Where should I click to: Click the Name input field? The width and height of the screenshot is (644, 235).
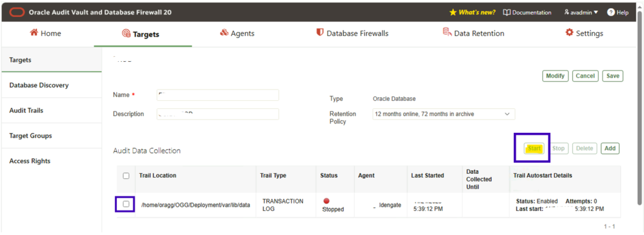click(218, 95)
